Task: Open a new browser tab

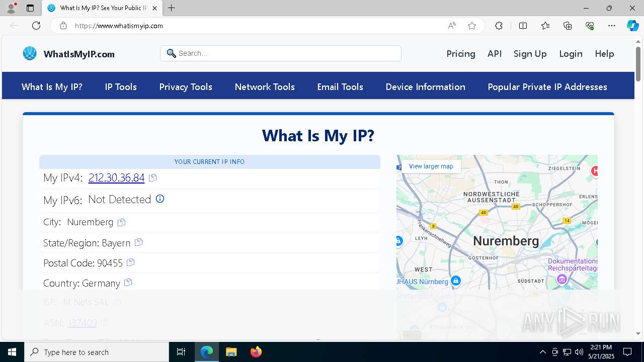Action: [172, 8]
